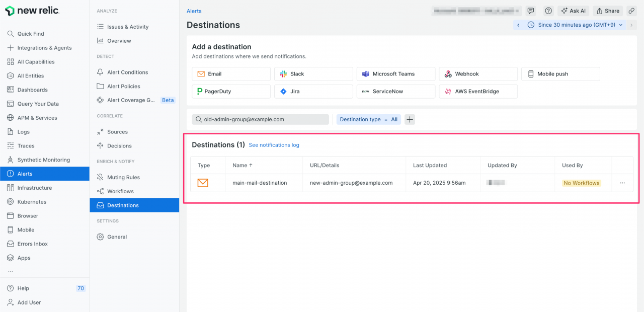Click the PagerDuty icon
Image resolution: width=644 pixels, height=312 pixels.
pyautogui.click(x=200, y=92)
